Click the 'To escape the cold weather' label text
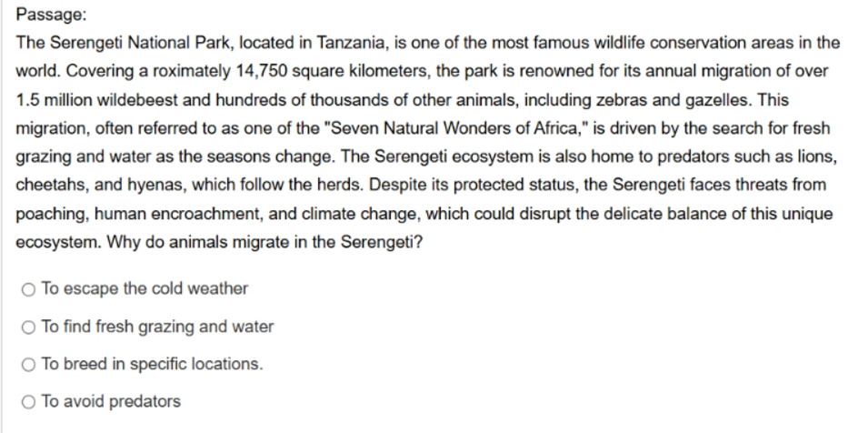Image resolution: width=868 pixels, height=433 pixels. pyautogui.click(x=145, y=288)
